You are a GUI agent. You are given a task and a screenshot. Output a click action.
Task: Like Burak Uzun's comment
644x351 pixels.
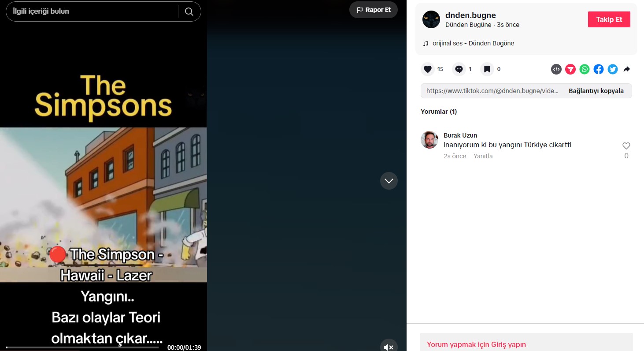pyautogui.click(x=626, y=146)
